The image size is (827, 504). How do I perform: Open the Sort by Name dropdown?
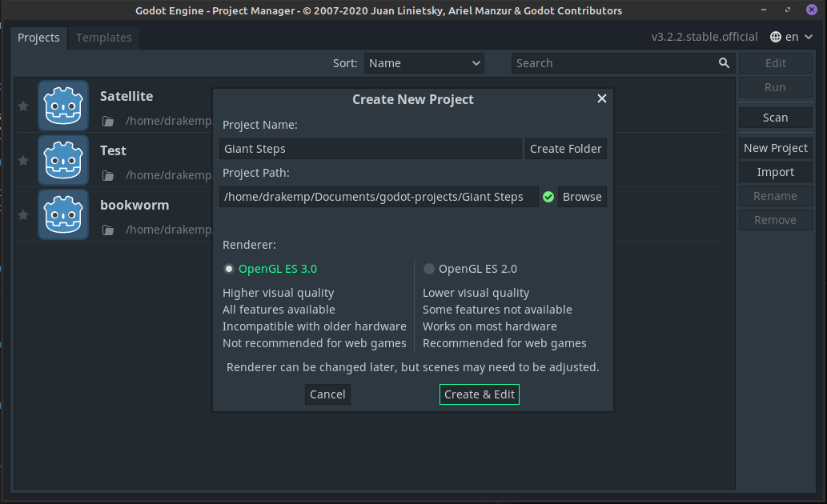point(424,63)
